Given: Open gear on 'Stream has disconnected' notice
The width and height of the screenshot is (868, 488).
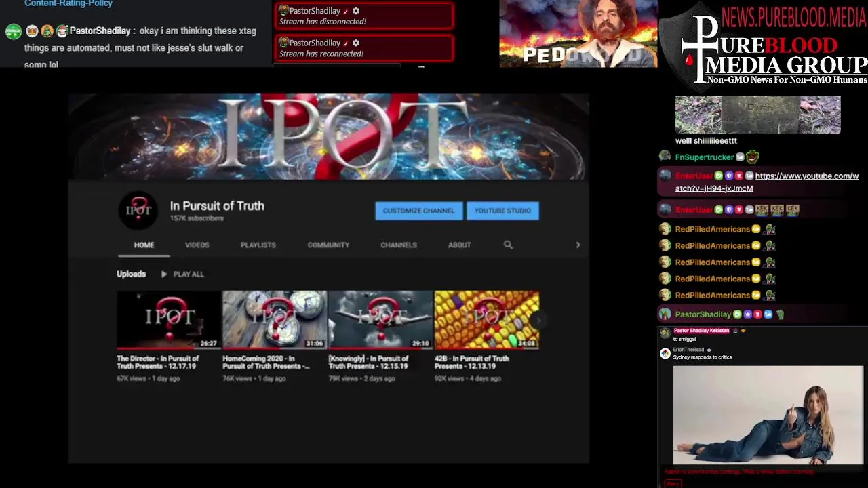Looking at the screenshot, I should click(356, 11).
